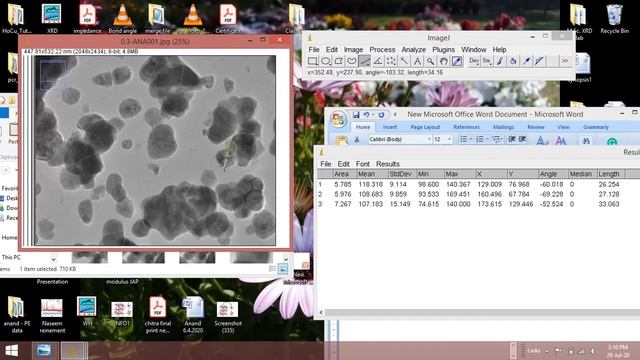Open Results window Font menu

pos(362,164)
